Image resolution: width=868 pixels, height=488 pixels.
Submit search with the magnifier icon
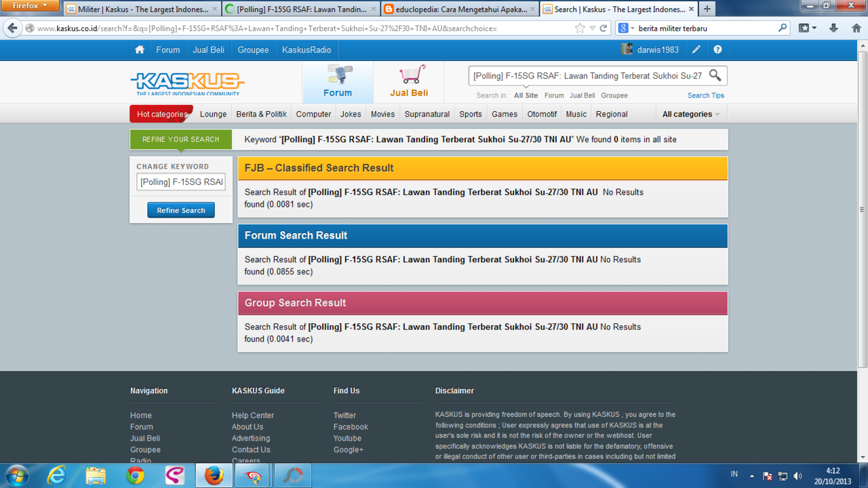715,75
